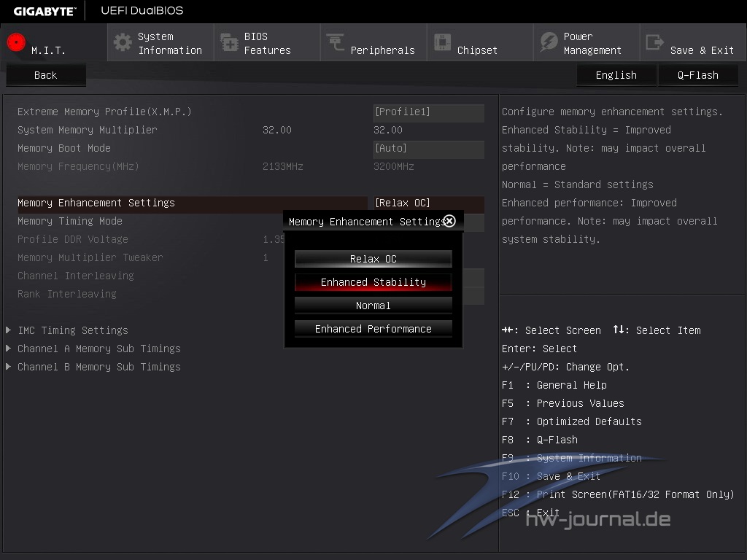The width and height of the screenshot is (747, 560).
Task: Select Relax OC option
Action: pos(373,259)
